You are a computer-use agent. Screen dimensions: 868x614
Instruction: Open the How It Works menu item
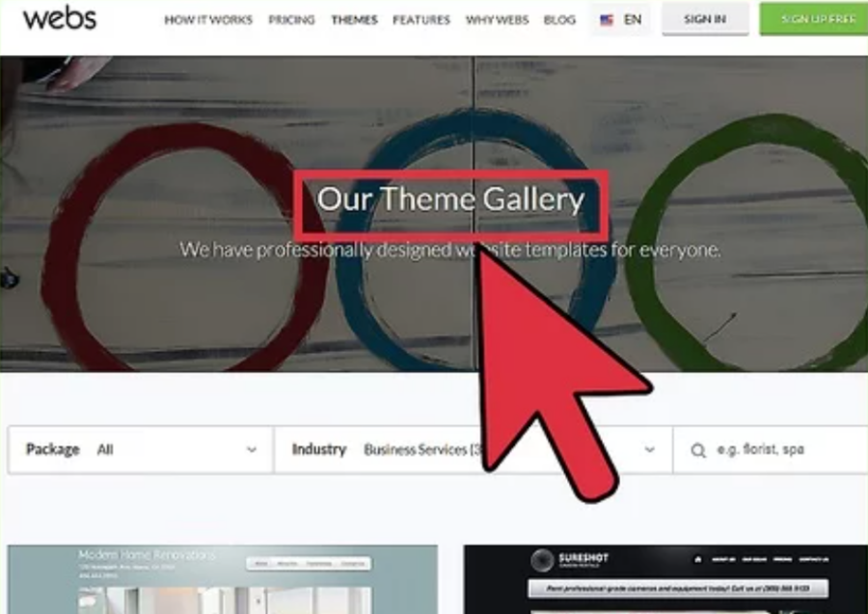point(208,20)
